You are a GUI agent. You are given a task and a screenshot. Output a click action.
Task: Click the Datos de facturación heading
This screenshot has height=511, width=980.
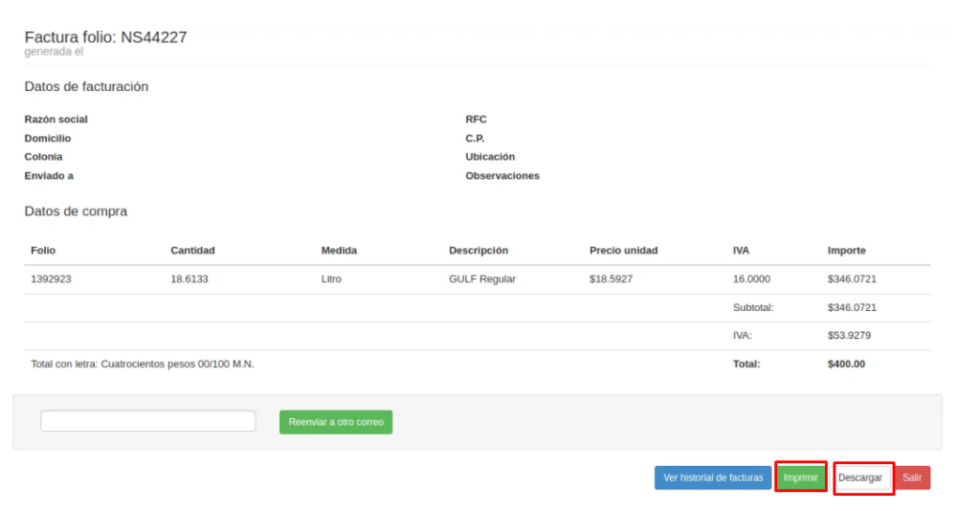[x=86, y=87]
